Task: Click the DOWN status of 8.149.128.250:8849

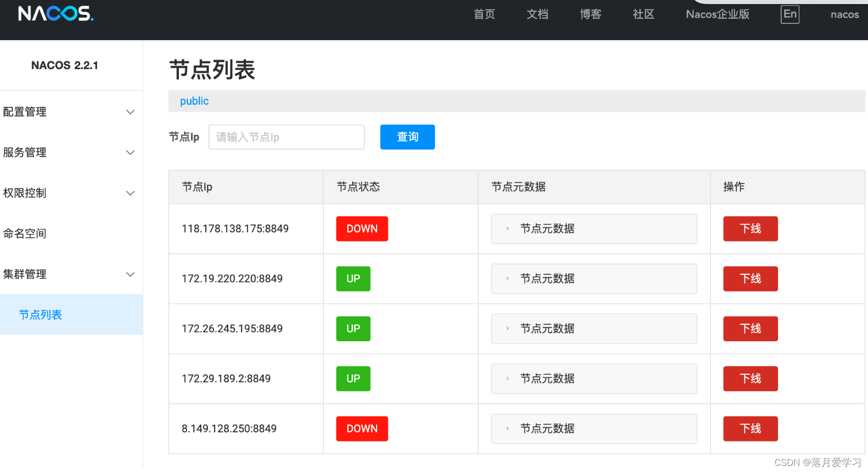Action: tap(362, 429)
